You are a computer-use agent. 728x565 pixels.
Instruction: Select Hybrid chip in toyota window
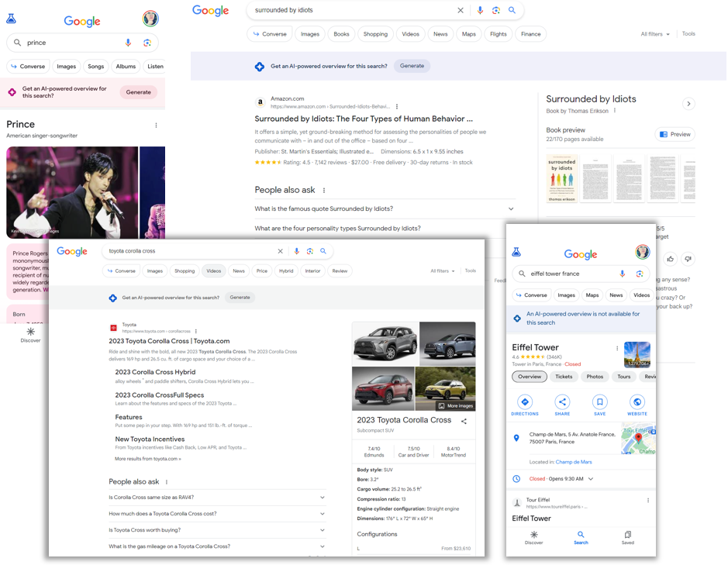click(x=286, y=271)
